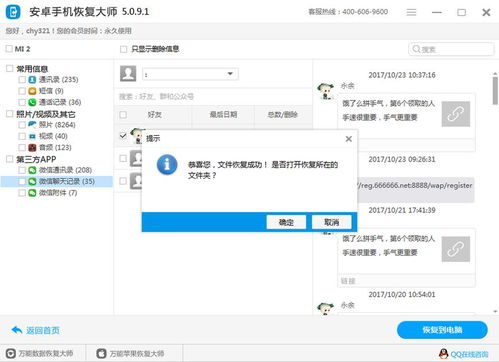
Task: Click the 微信附件 WeChat icon
Action: pyautogui.click(x=32, y=193)
